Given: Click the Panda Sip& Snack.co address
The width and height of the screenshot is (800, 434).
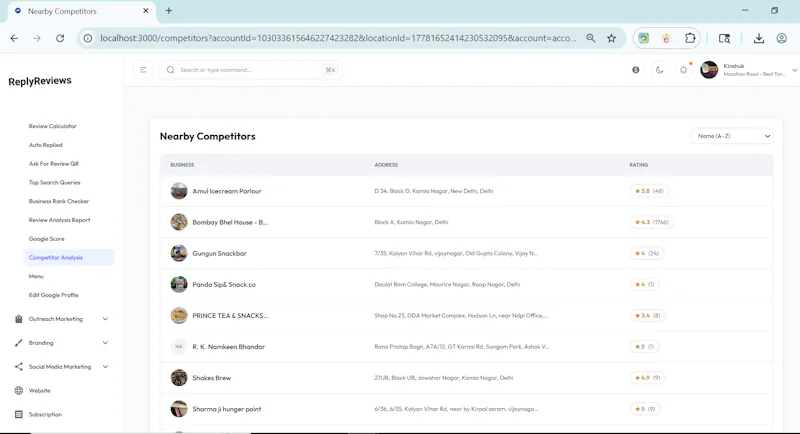Looking at the screenshot, I should [x=447, y=285].
